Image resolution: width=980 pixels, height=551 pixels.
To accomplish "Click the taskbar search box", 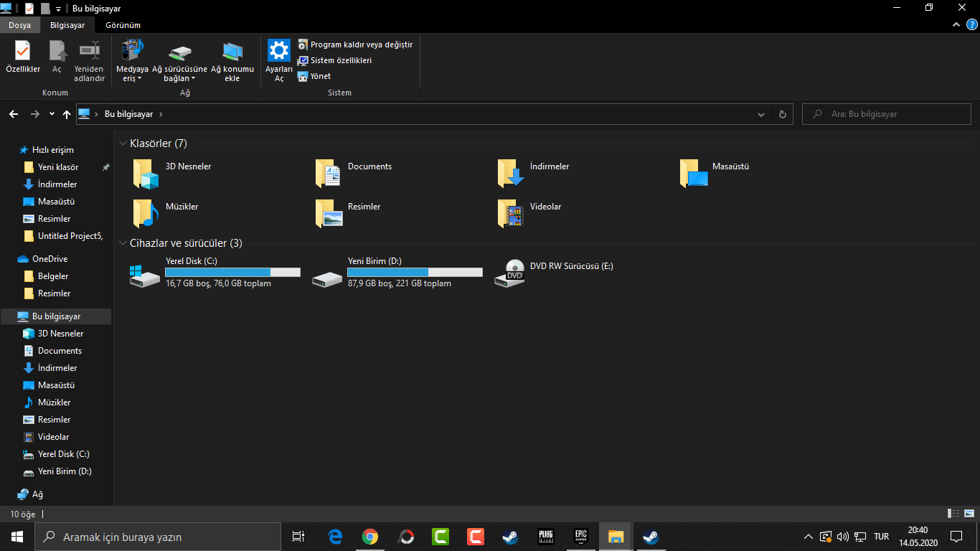I will tap(158, 537).
